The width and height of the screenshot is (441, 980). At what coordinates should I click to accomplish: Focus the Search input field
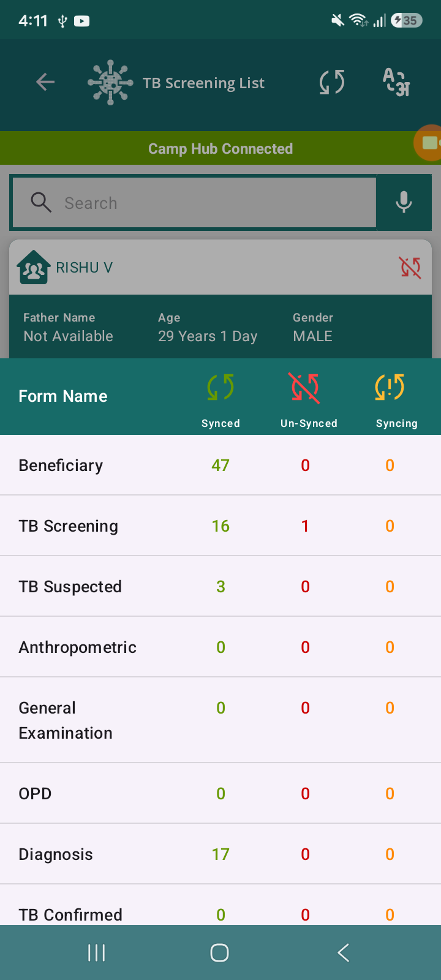tap(195, 203)
